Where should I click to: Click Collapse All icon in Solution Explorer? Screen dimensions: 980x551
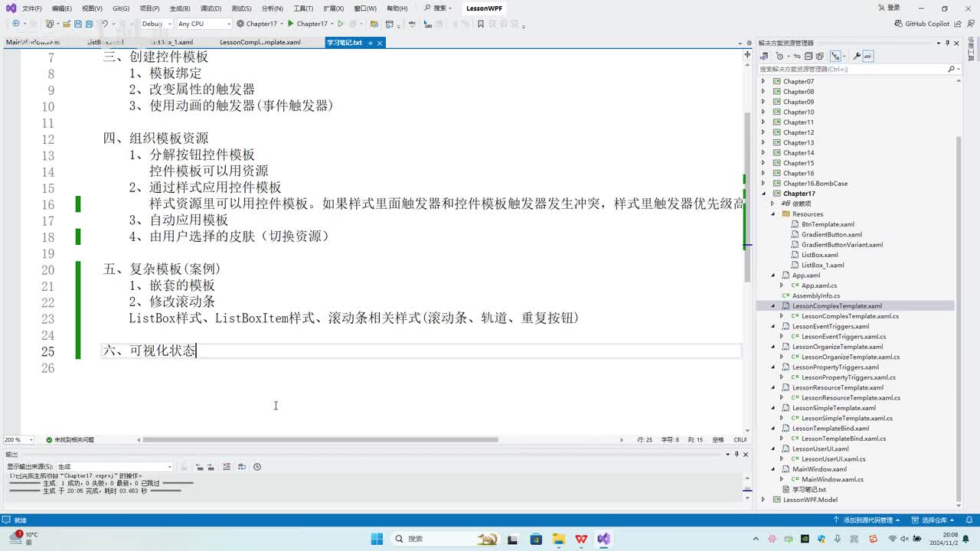click(x=808, y=56)
